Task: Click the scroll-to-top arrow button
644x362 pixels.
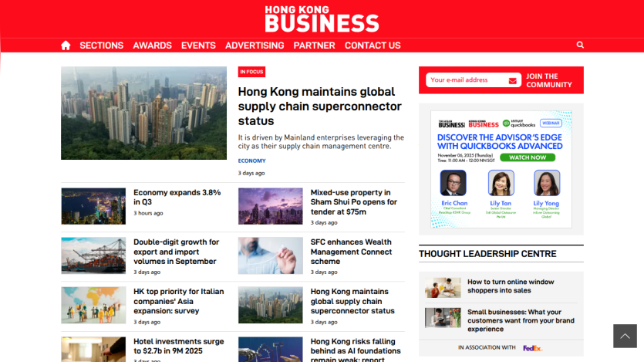Action: coord(625,336)
